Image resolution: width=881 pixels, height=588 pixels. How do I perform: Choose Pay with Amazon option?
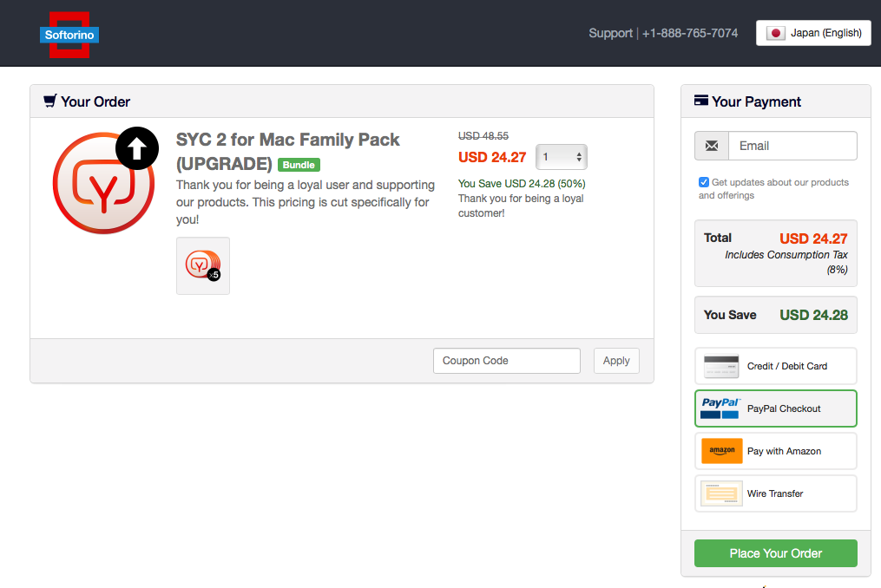pos(775,452)
